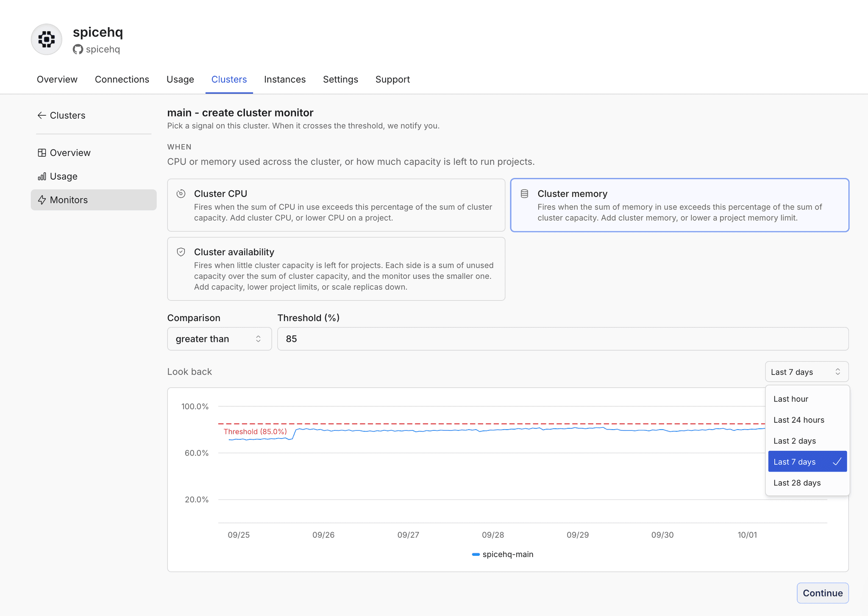Click the 100.0% y-axis label
This screenshot has width=868, height=616.
[x=195, y=407]
